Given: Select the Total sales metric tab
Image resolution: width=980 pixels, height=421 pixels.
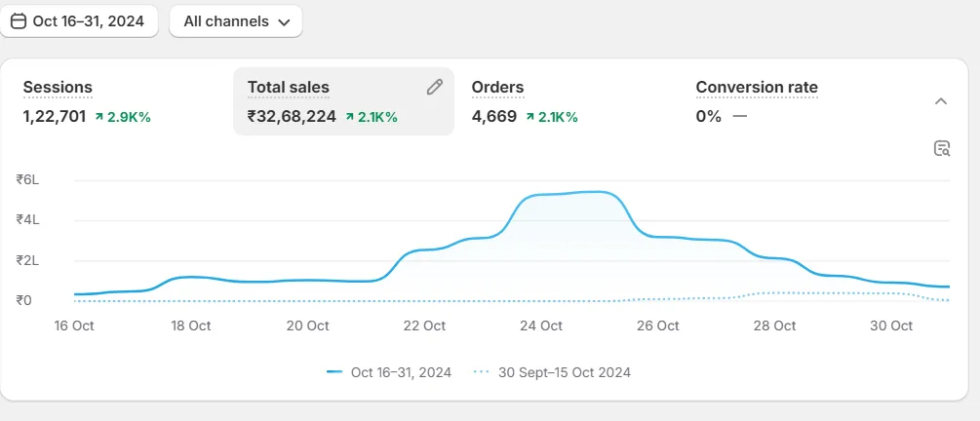Looking at the screenshot, I should 344,101.
